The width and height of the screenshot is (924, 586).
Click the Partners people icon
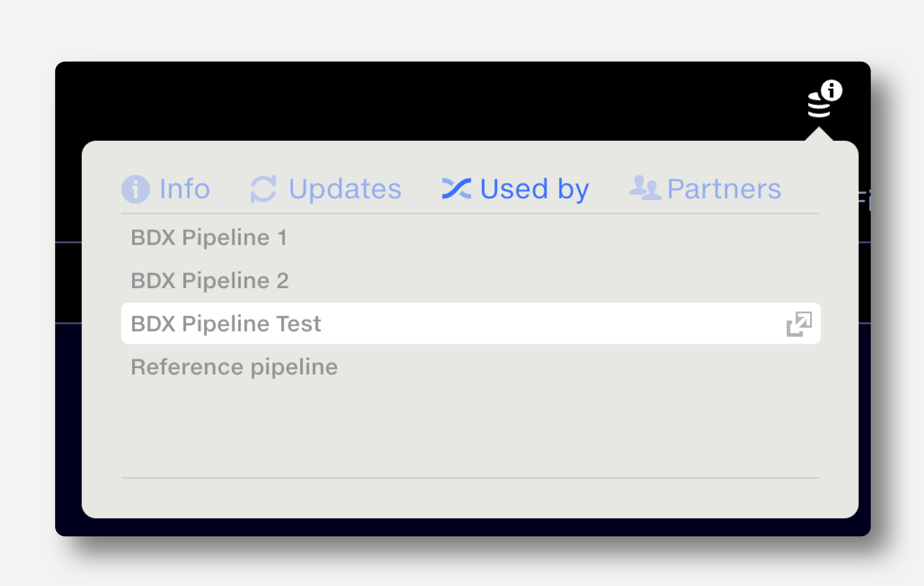[645, 188]
